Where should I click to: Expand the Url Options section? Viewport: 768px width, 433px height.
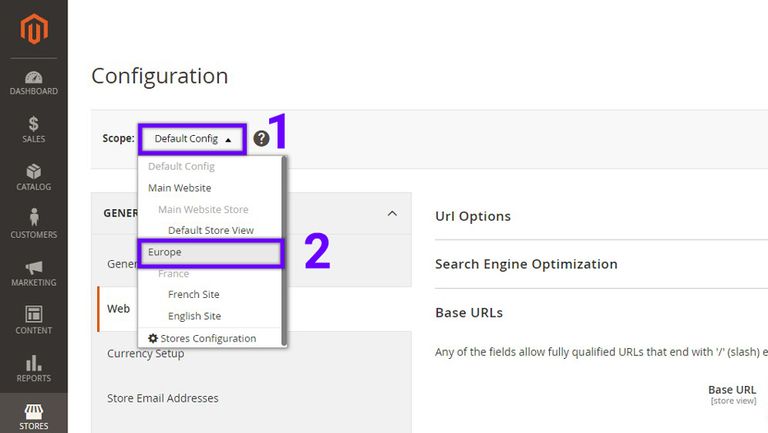tap(473, 216)
